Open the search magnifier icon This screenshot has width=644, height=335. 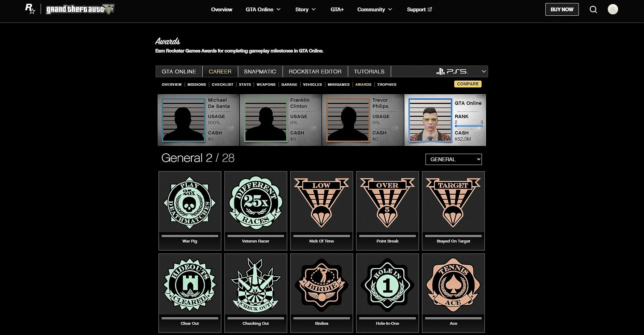[x=593, y=10]
